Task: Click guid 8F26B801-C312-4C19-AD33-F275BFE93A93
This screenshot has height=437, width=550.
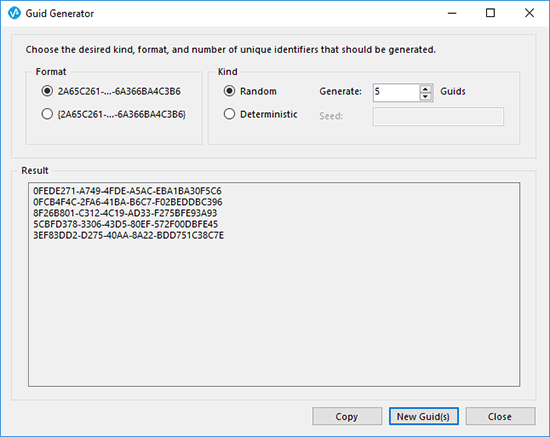Action: point(125,213)
